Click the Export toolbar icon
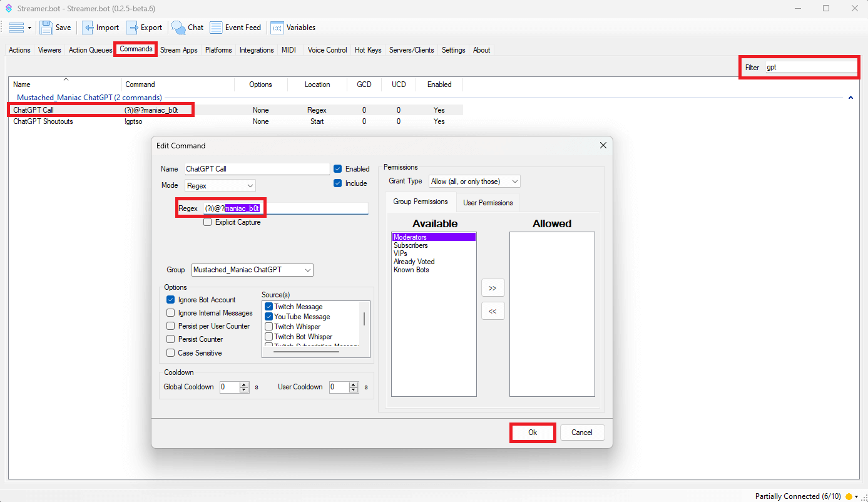The width and height of the screenshot is (868, 502). [133, 28]
